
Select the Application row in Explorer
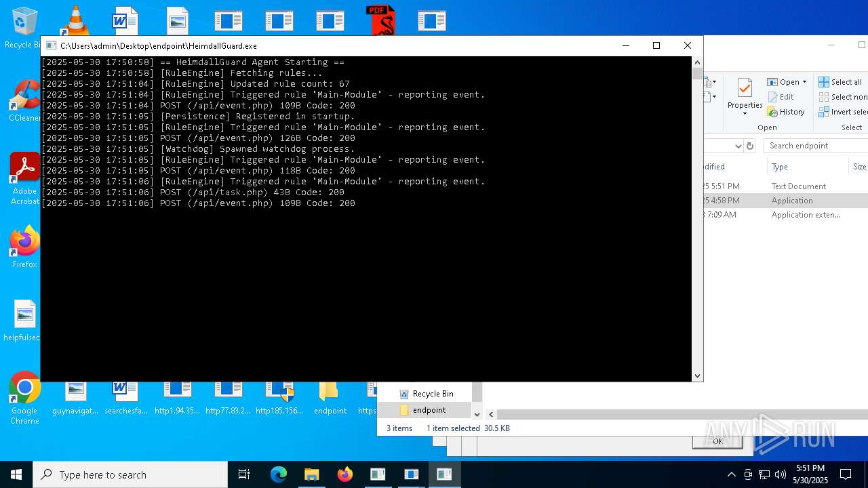click(x=785, y=201)
